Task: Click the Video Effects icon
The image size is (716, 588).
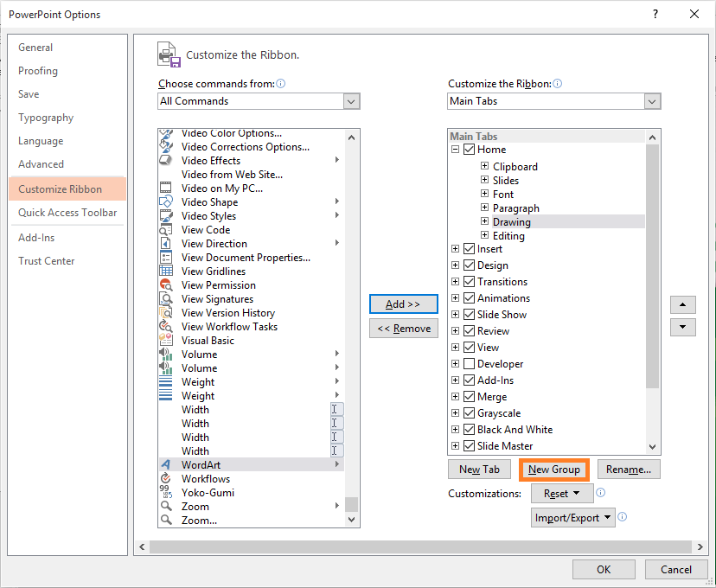Action: pos(166,160)
